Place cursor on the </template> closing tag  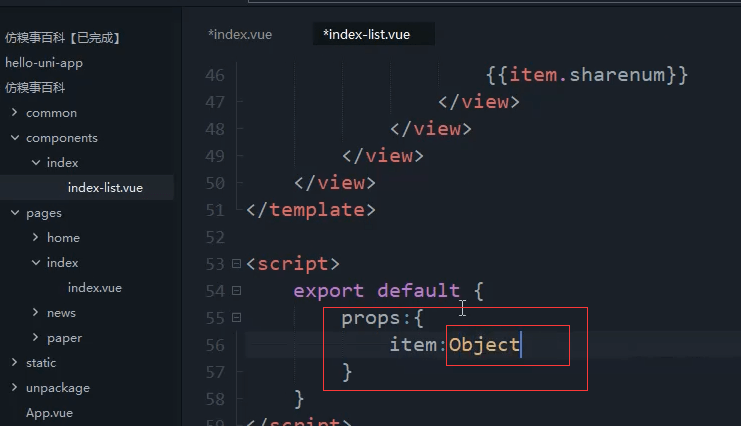pos(311,210)
